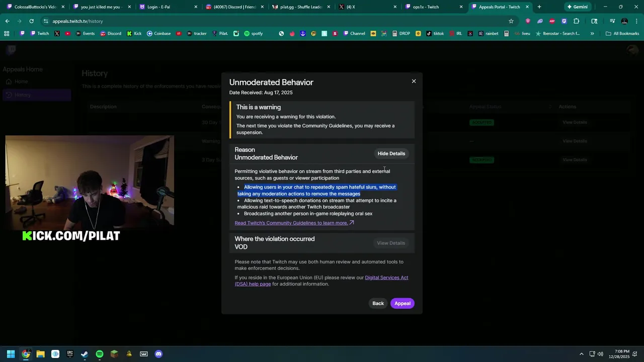Bookmark this page with the star icon
The height and width of the screenshot is (362, 644).
[x=511, y=21]
